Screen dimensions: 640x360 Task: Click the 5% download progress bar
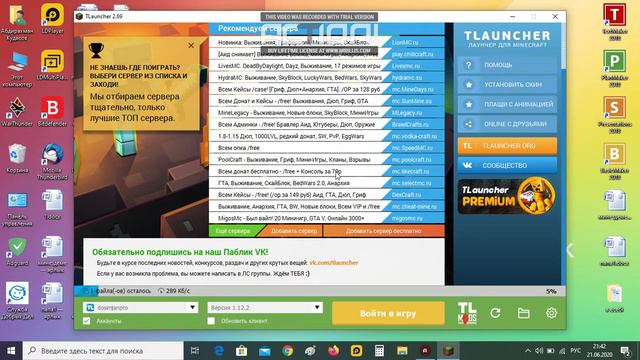(320, 291)
